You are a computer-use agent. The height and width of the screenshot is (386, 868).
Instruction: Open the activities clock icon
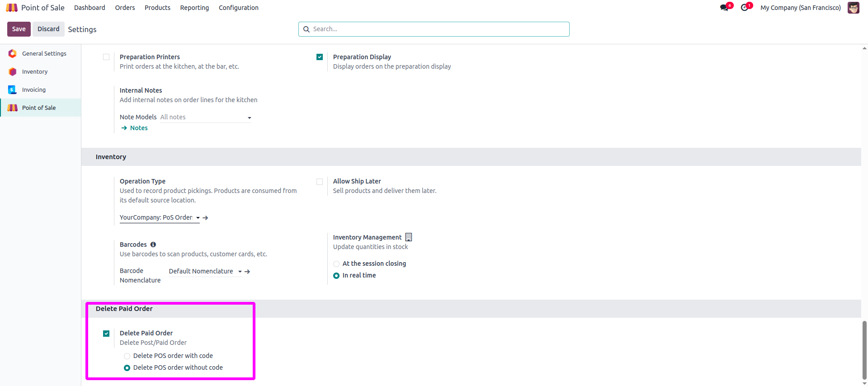[744, 8]
